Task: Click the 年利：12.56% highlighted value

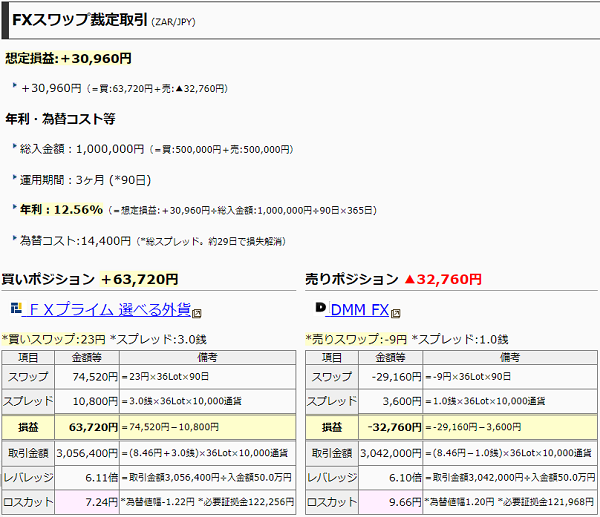Action: [x=61, y=210]
